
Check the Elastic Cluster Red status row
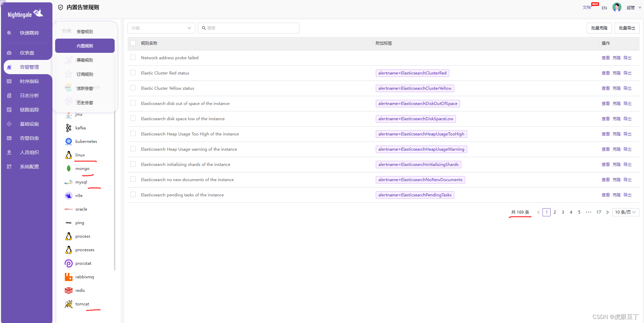click(x=133, y=73)
